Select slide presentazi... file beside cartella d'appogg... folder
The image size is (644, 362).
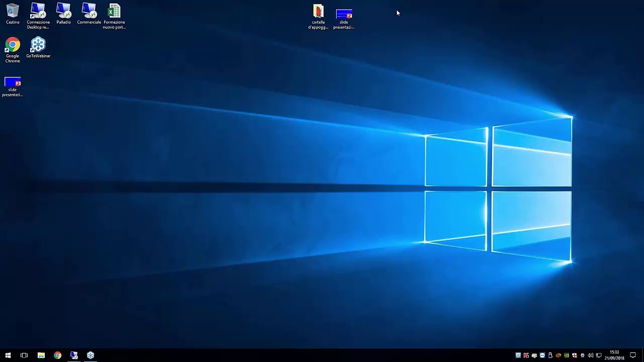coord(344,19)
